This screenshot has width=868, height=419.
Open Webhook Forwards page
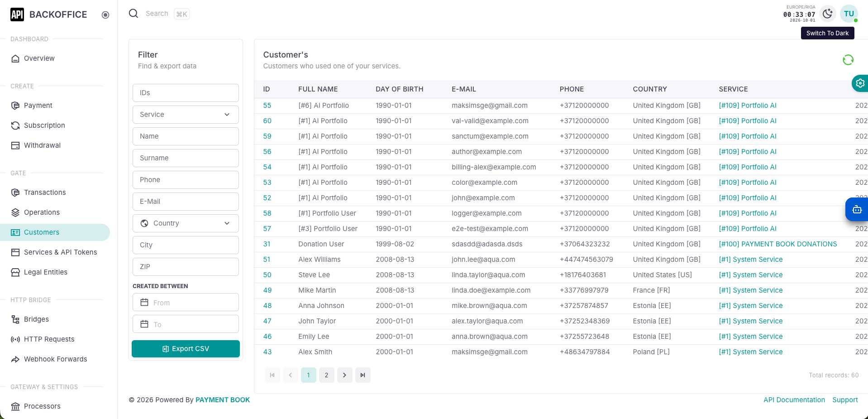tap(55, 359)
